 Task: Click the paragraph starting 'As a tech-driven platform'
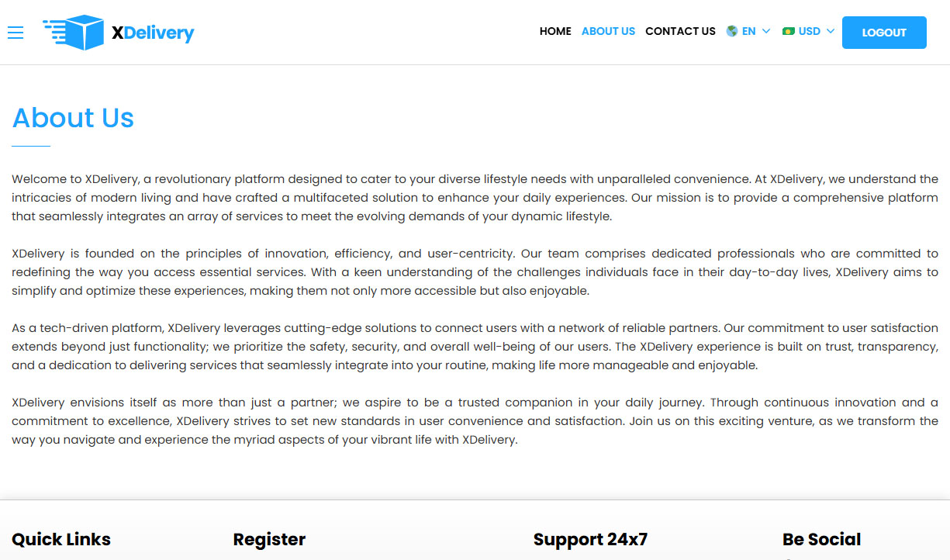coord(475,347)
